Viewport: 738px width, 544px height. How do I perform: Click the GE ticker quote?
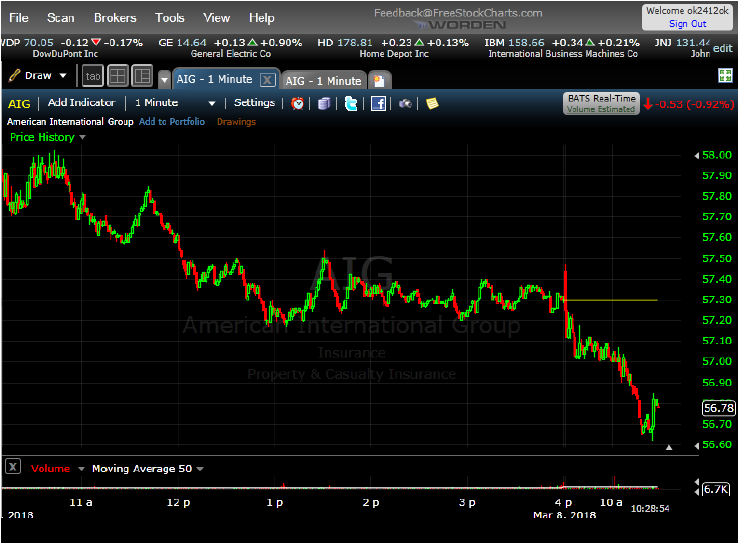[230, 48]
